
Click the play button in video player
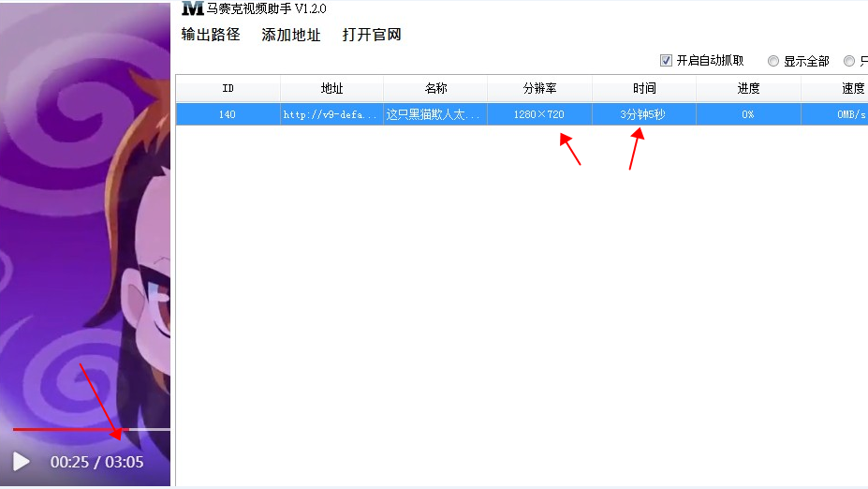[22, 462]
